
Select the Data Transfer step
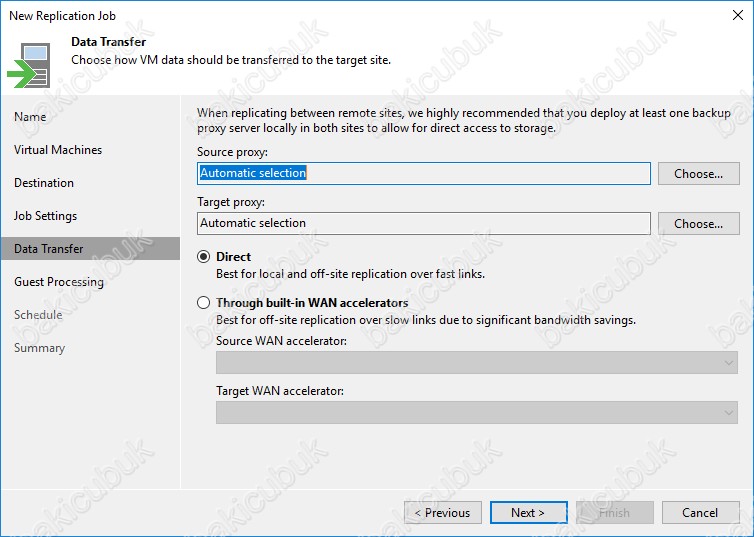tap(90, 249)
